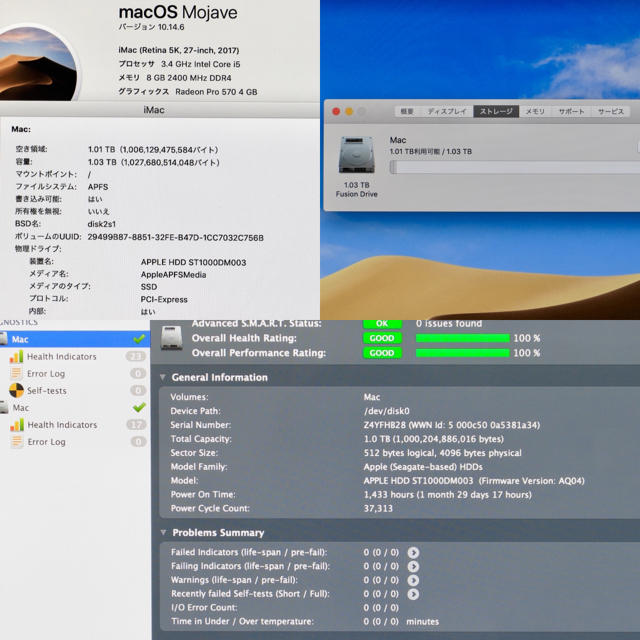The width and height of the screenshot is (640, 640).
Task: Click the GOOD badge for Health Rating
Action: click(382, 338)
